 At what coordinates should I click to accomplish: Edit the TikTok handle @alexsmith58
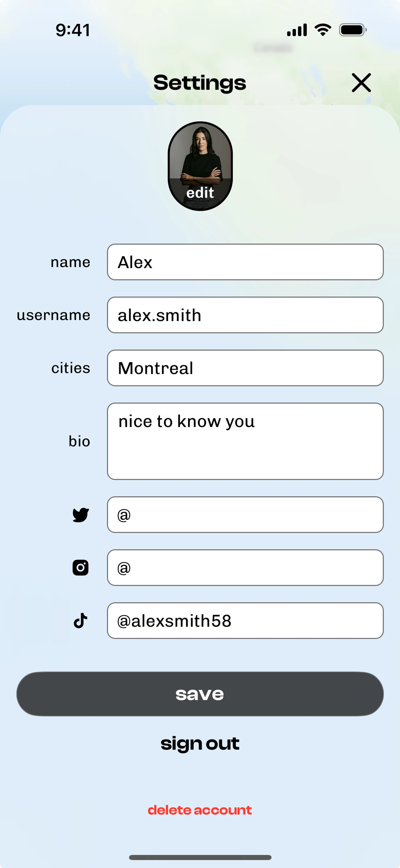(x=245, y=621)
